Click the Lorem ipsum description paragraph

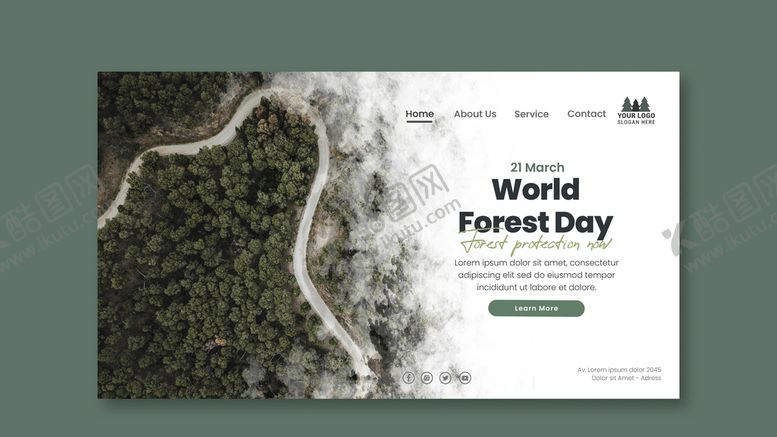[x=536, y=275]
